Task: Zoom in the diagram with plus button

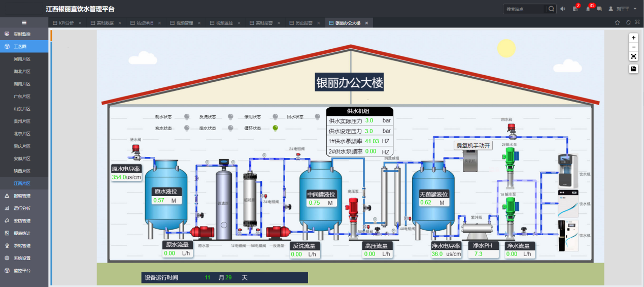Action: (x=633, y=38)
